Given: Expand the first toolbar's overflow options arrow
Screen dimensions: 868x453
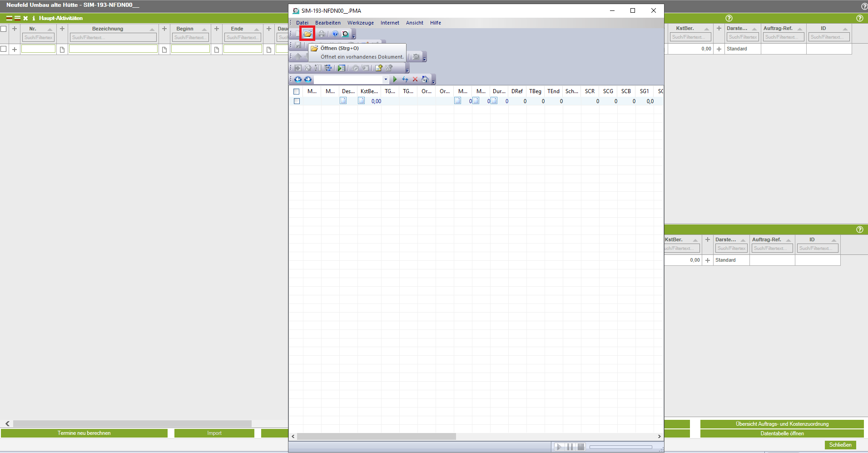Looking at the screenshot, I should tap(354, 35).
